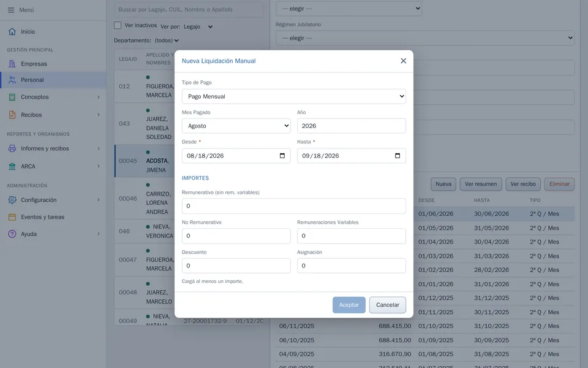Click the ARCA bank icon
Image resolution: width=588 pixels, height=368 pixels.
[12, 166]
